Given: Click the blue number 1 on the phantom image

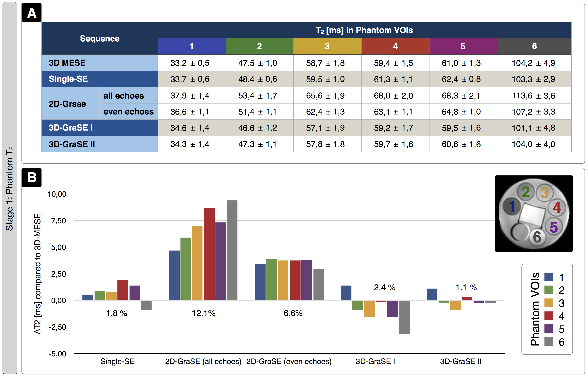Looking at the screenshot, I should (x=511, y=207).
